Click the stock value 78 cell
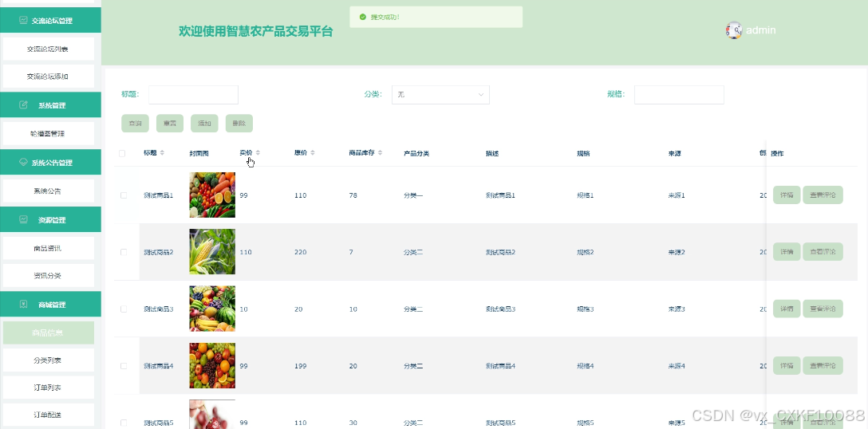The width and height of the screenshot is (868, 429). 353,195
